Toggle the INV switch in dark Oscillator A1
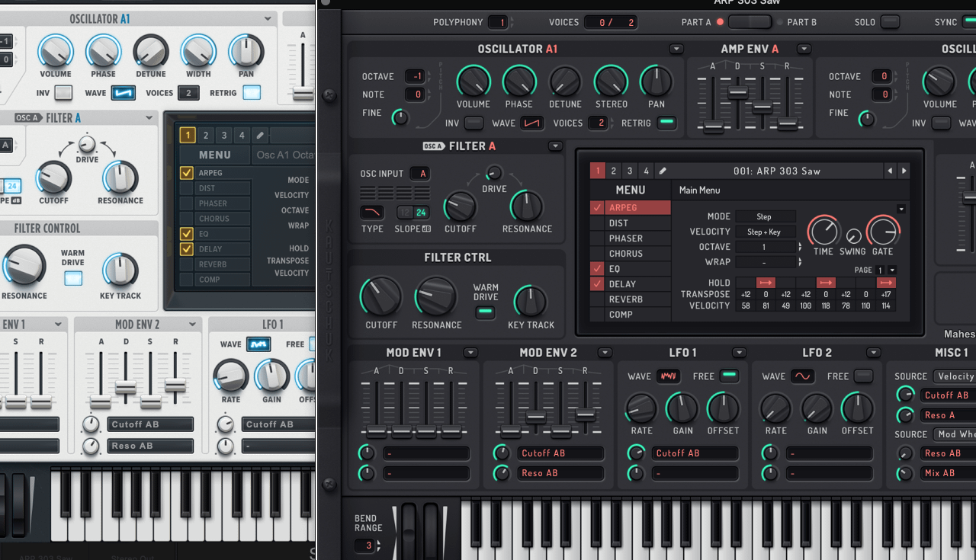The width and height of the screenshot is (976, 560). pos(474,123)
